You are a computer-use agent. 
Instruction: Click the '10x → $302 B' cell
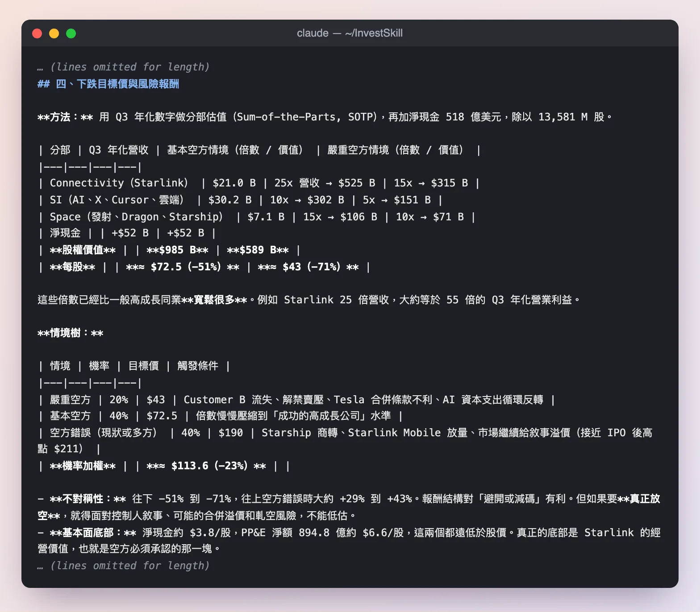point(307,200)
